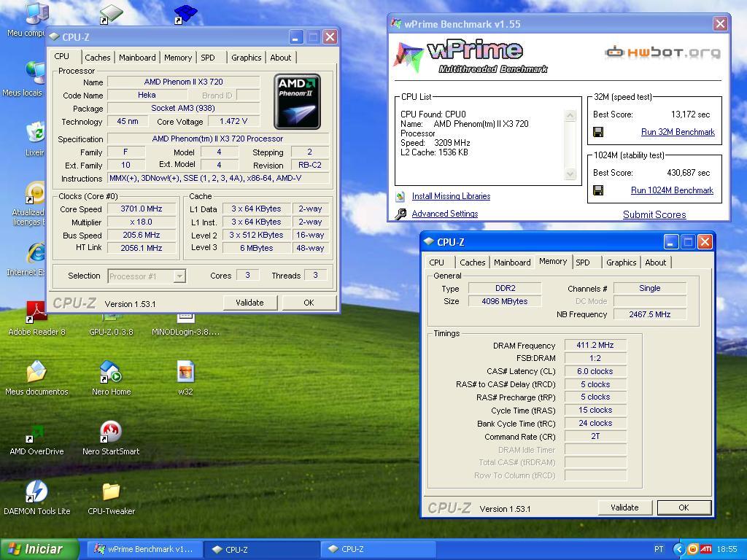Image resolution: width=747 pixels, height=560 pixels.
Task: Switch to the About tab in the CPU tab window
Action: point(281,58)
